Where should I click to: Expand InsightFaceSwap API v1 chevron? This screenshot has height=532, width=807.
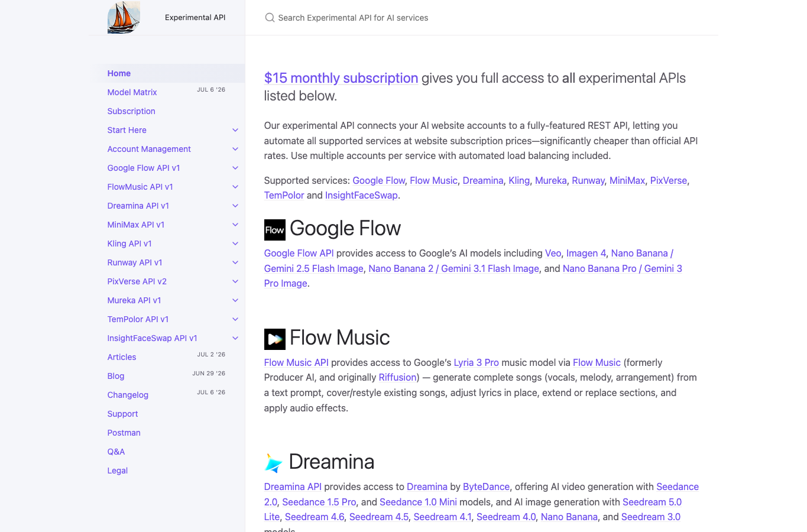[x=235, y=338]
